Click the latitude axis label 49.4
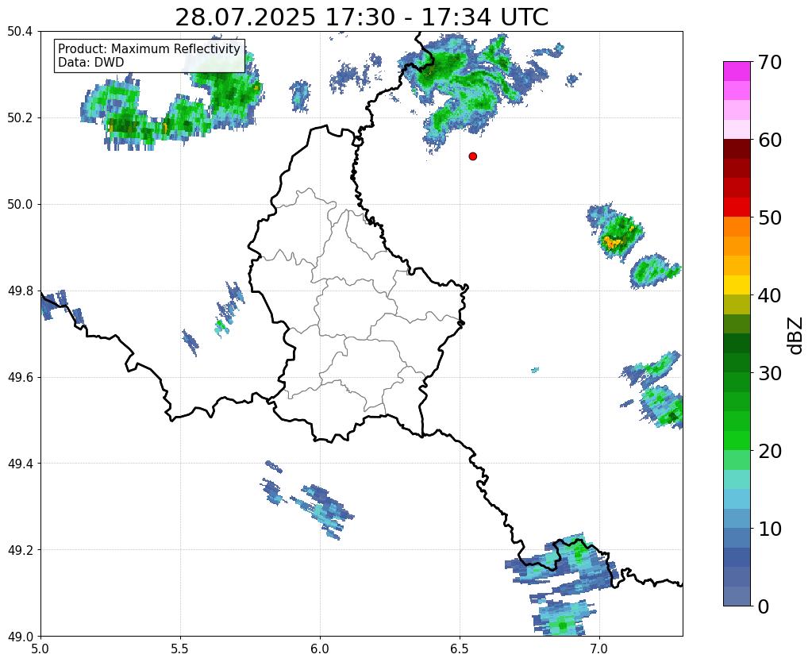 [x=20, y=463]
